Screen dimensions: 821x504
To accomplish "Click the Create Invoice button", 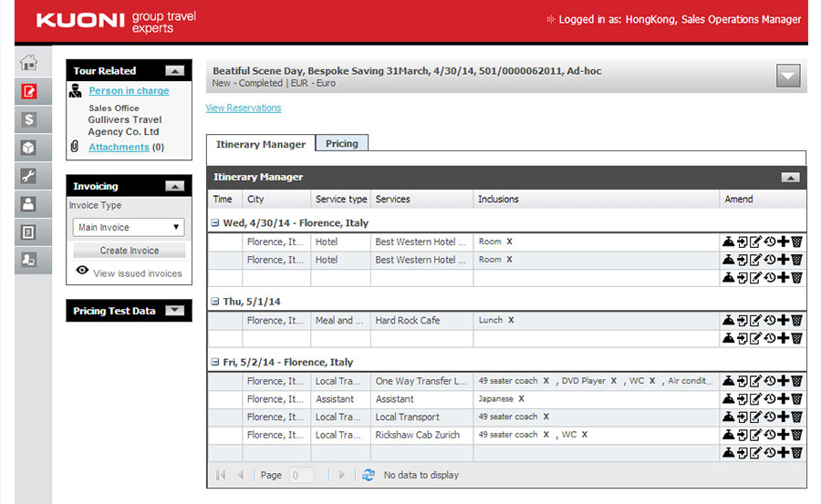I will [129, 251].
